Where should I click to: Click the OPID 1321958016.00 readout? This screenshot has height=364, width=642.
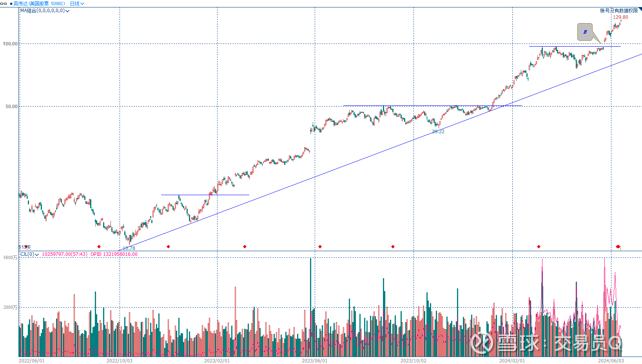114,254
